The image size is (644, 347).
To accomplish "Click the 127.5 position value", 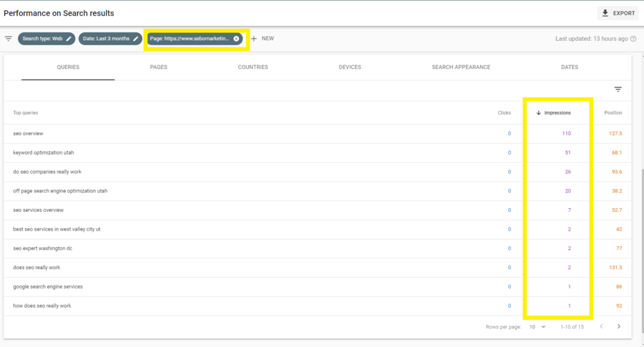I will click(x=615, y=134).
